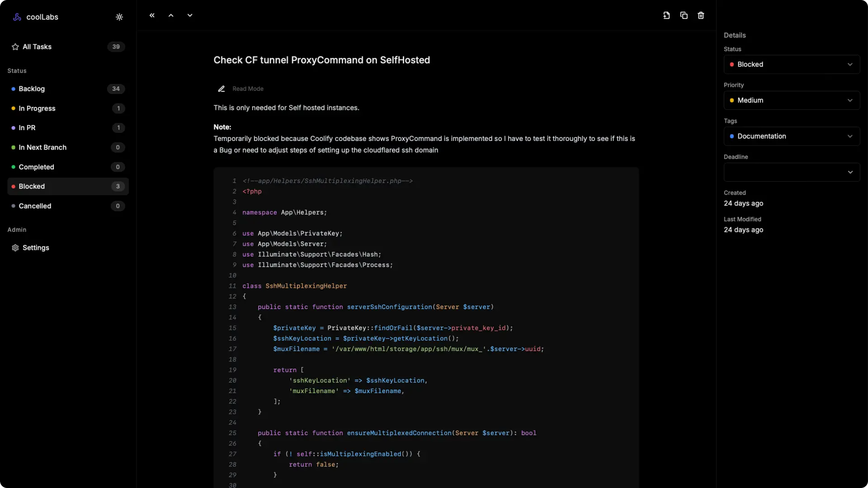
Task: Click the pencil edit icon
Action: pos(222,89)
